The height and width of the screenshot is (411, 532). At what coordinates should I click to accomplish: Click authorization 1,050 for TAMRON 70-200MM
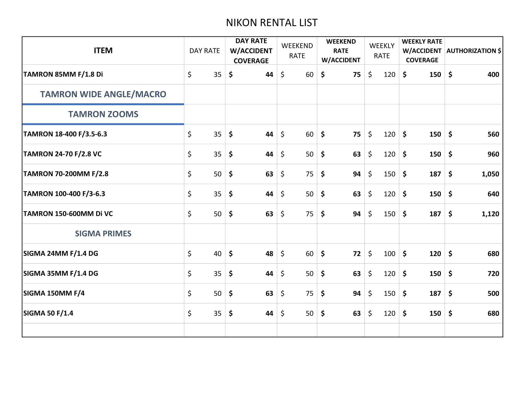(490, 174)
